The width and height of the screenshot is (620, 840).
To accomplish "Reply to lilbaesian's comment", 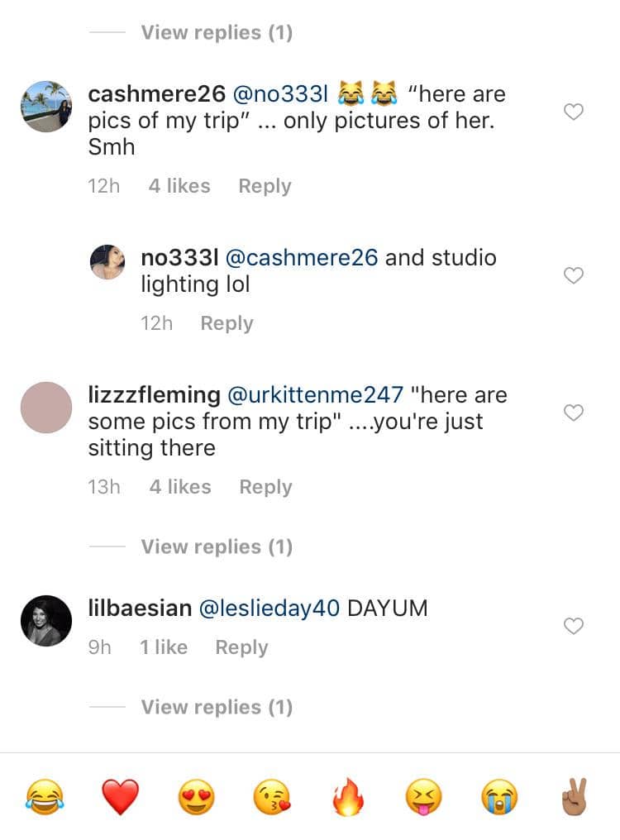I will coord(241,647).
